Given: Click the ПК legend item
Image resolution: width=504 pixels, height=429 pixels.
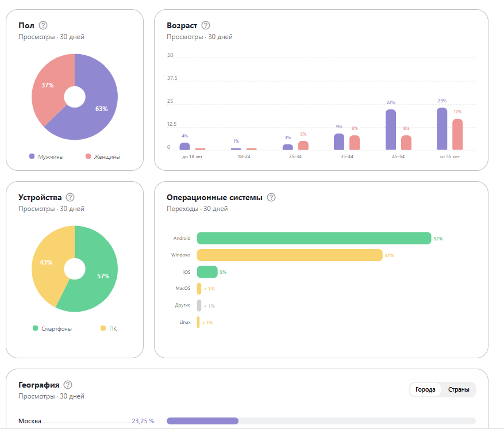Looking at the screenshot, I should tap(109, 328).
